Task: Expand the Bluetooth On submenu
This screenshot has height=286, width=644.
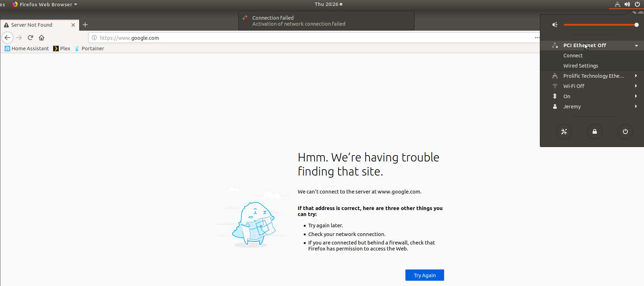Action: click(x=592, y=96)
